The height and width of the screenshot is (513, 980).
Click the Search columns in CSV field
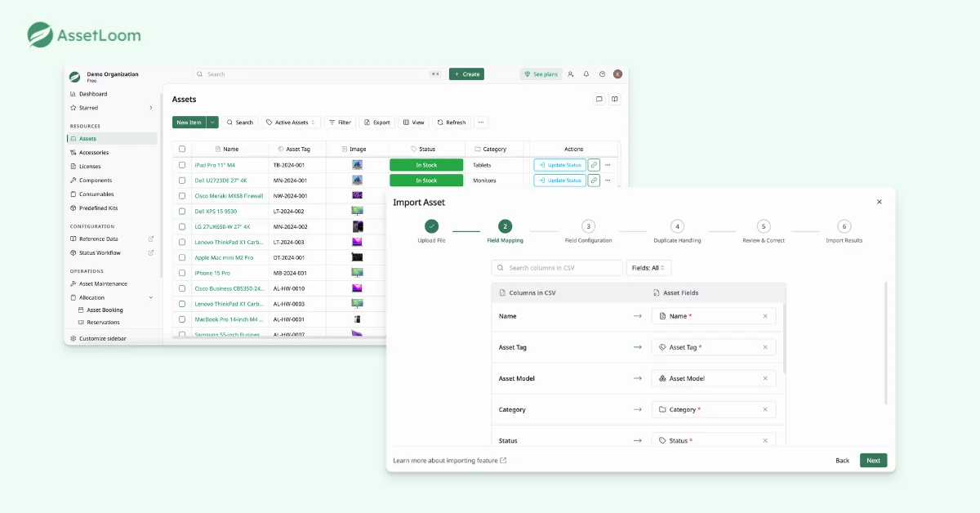558,268
